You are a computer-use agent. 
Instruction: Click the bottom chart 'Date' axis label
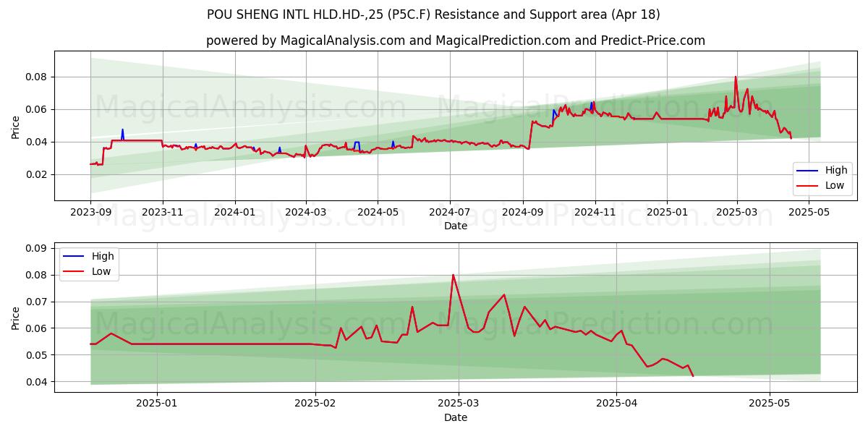456,417
